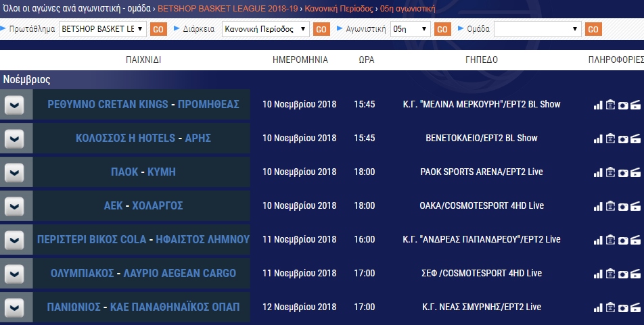Open ΚΟΛΟΣΣΟΣ H HOTELS team link
The width and height of the screenshot is (644, 325).
click(x=125, y=138)
